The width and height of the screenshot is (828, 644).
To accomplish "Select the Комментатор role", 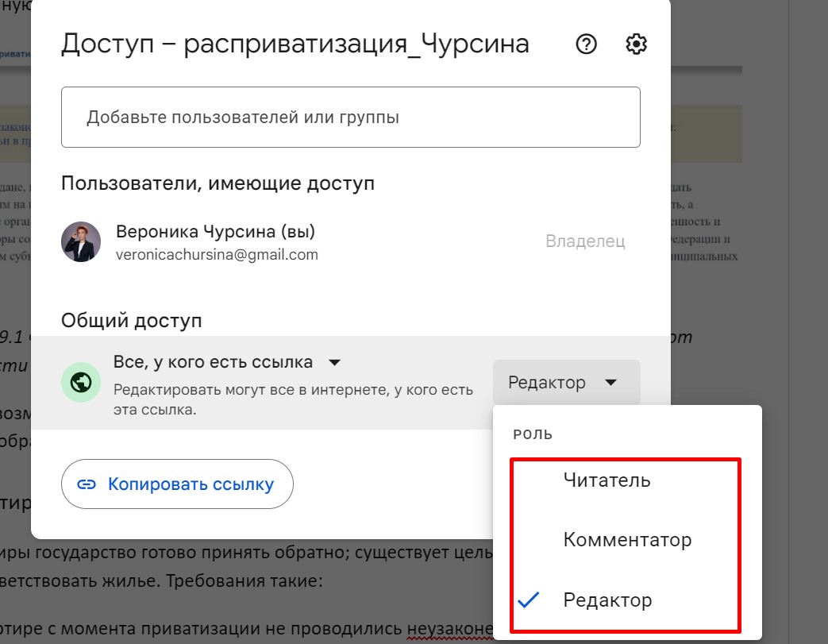I will click(x=627, y=540).
